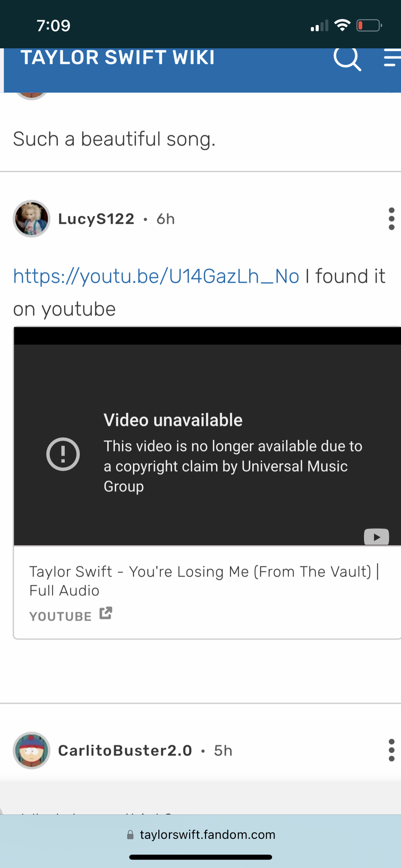This screenshot has height=868, width=401.
Task: Tap the lock icon in the address bar
Action: click(130, 835)
